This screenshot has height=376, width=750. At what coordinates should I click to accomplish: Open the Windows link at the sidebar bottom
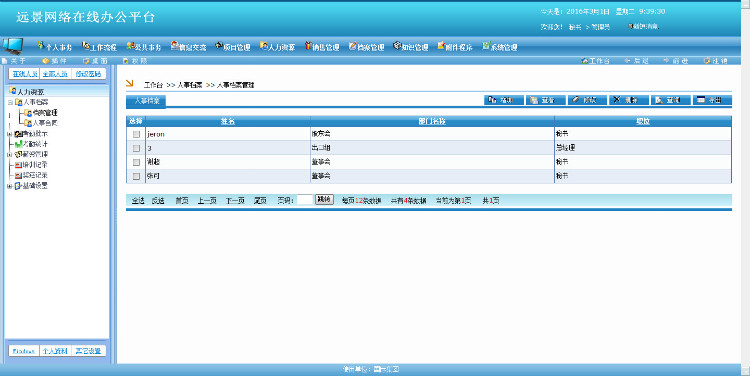tap(24, 351)
